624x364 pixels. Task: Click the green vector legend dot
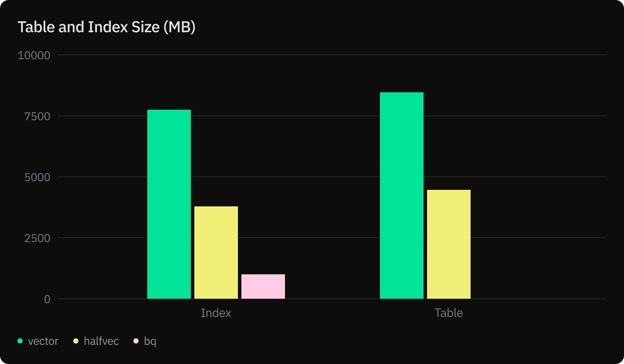pos(20,341)
